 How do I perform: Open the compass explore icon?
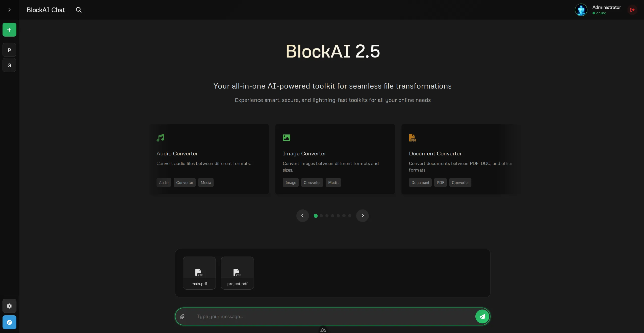tap(9, 322)
